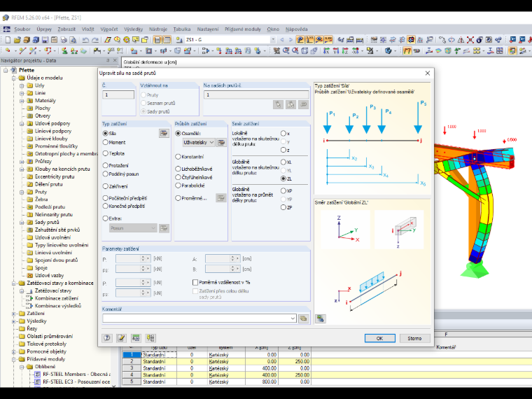
Task: Click the Save diskette icon in toolbar
Action: [x=45, y=40]
